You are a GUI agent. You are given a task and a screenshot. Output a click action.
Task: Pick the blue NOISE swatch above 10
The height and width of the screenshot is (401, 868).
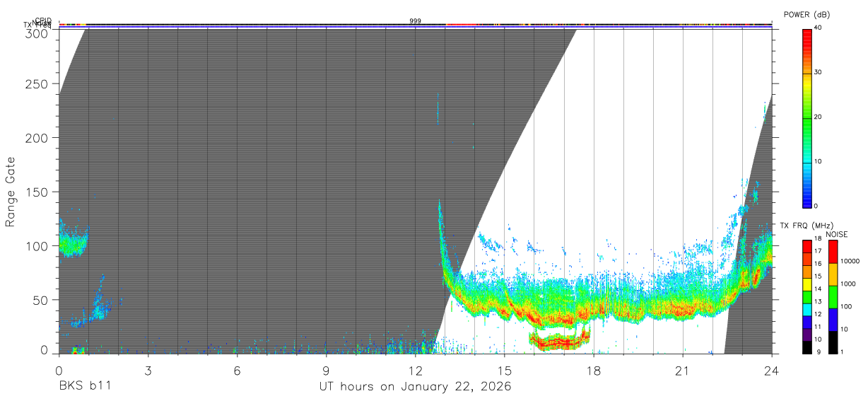point(833,320)
